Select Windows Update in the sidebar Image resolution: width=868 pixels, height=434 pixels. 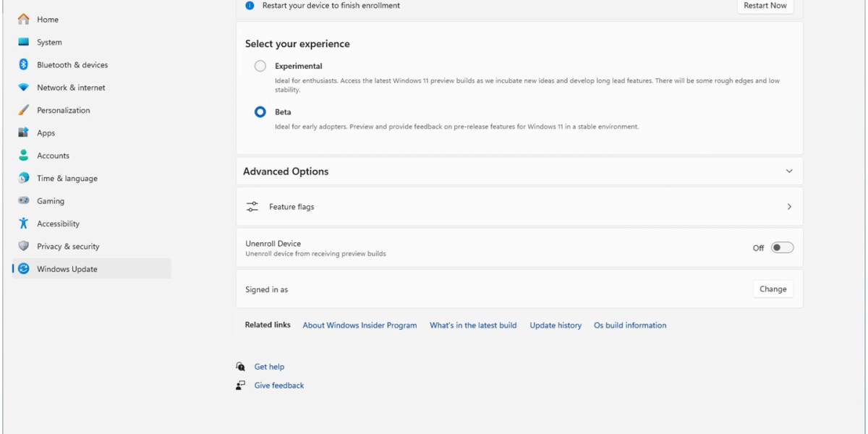point(92,269)
